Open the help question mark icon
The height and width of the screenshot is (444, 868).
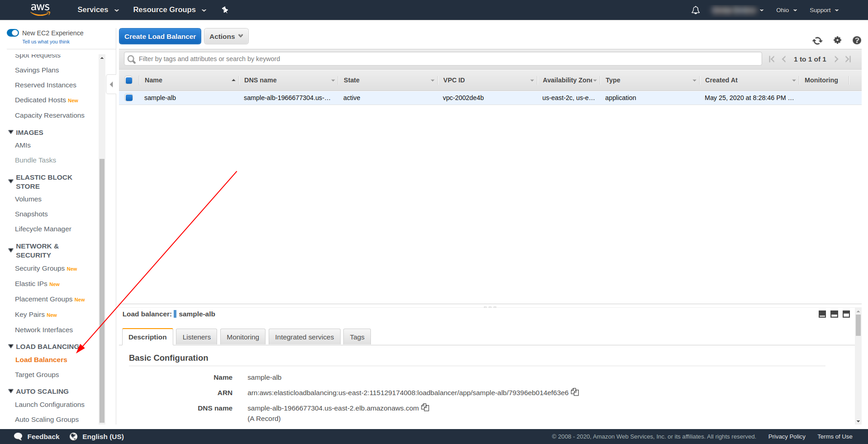coord(857,40)
